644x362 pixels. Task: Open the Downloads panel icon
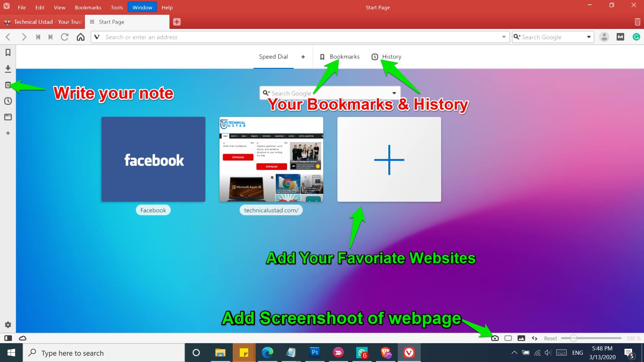point(8,69)
